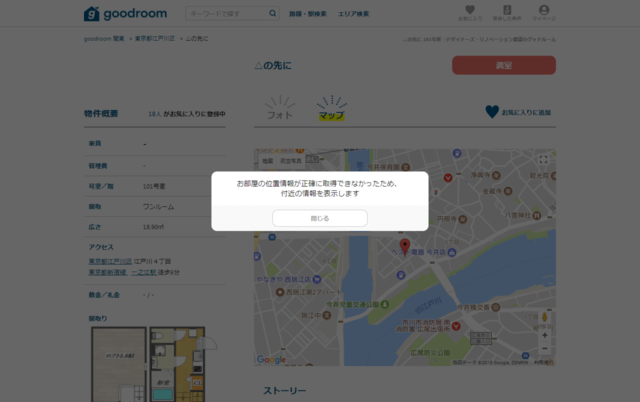
Task: Open 路線・駅検索 menu item
Action: click(308, 14)
